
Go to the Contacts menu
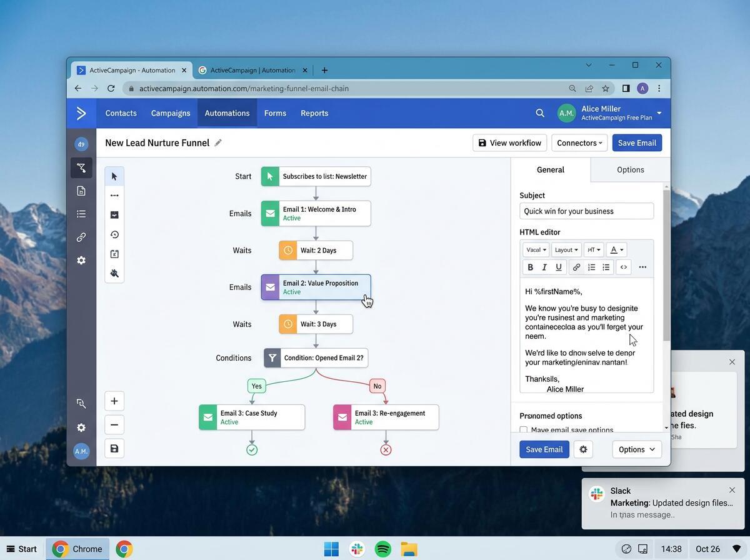[121, 113]
